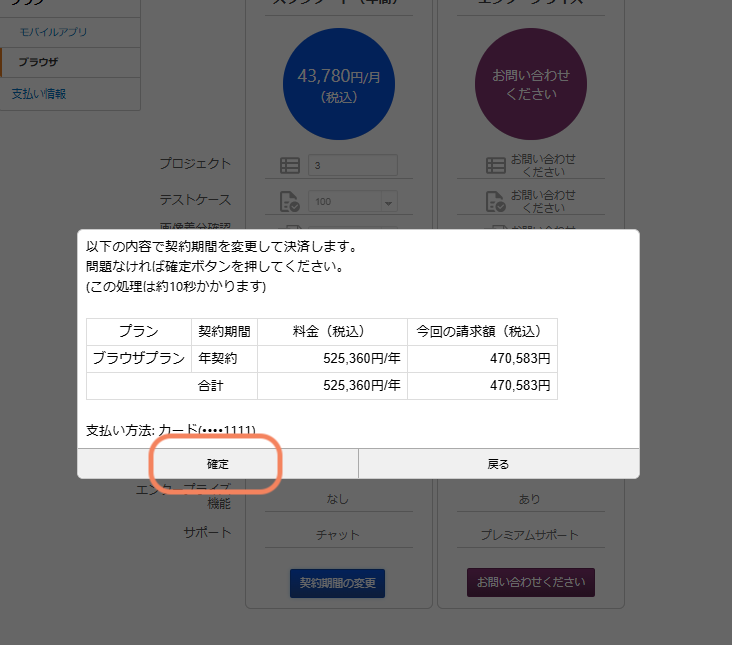Click the プレミアムサポート value

point(530,535)
